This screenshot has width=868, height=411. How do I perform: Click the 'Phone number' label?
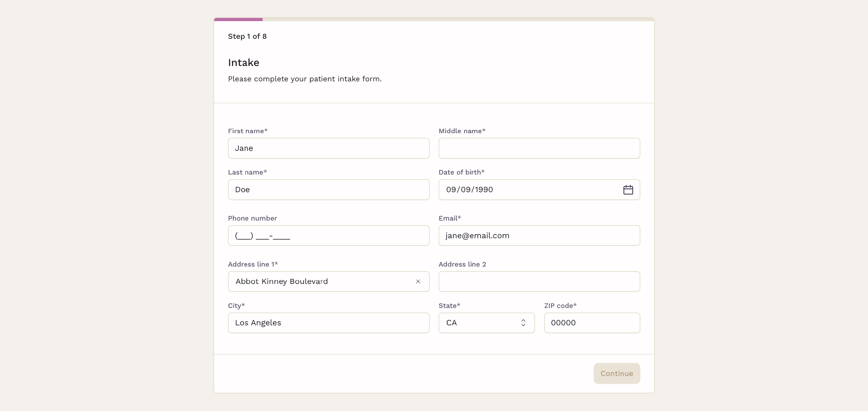(252, 218)
